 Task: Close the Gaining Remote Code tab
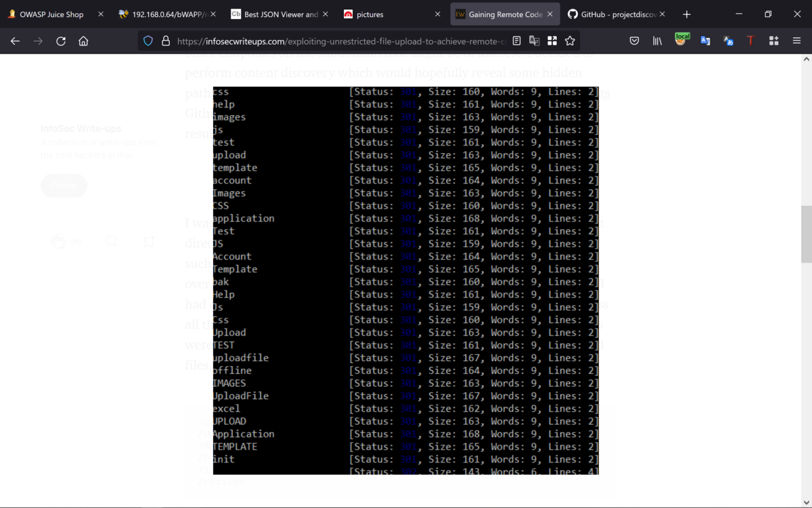550,14
